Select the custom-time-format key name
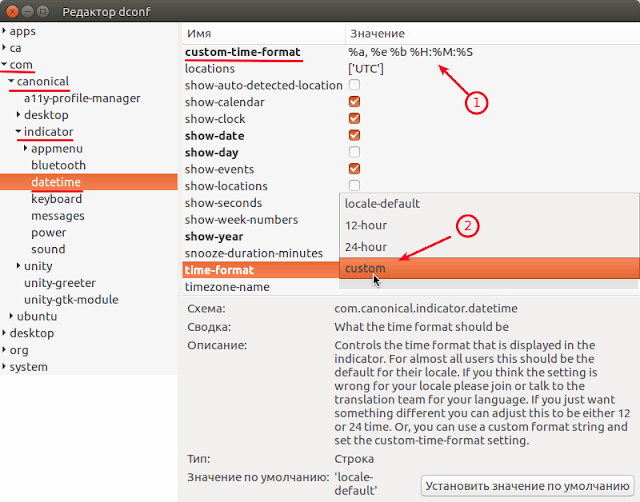Image resolution: width=640 pixels, height=502 pixels. click(x=242, y=52)
